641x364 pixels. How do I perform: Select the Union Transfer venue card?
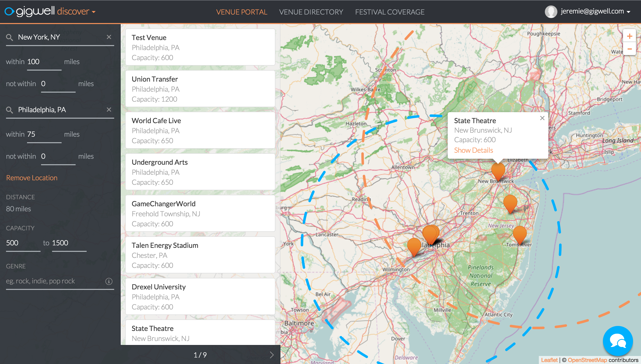coord(200,89)
